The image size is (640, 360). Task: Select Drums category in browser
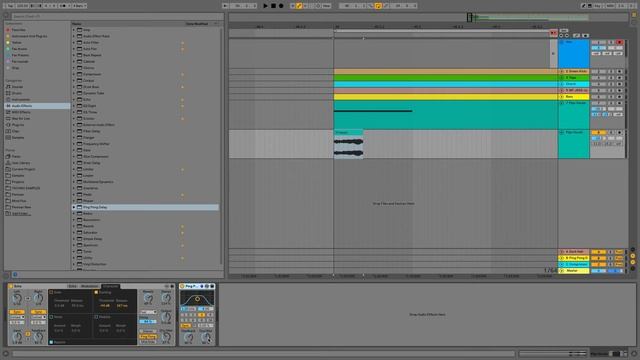pyautogui.click(x=17, y=93)
